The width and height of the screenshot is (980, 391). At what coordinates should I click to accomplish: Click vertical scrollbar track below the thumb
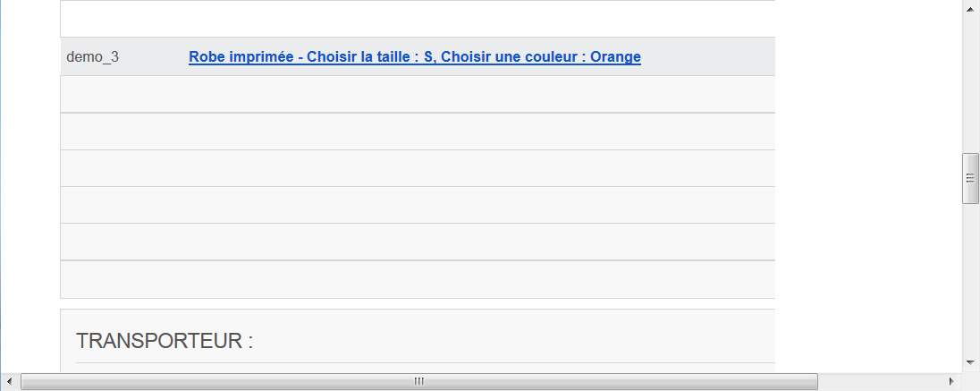pos(970,278)
